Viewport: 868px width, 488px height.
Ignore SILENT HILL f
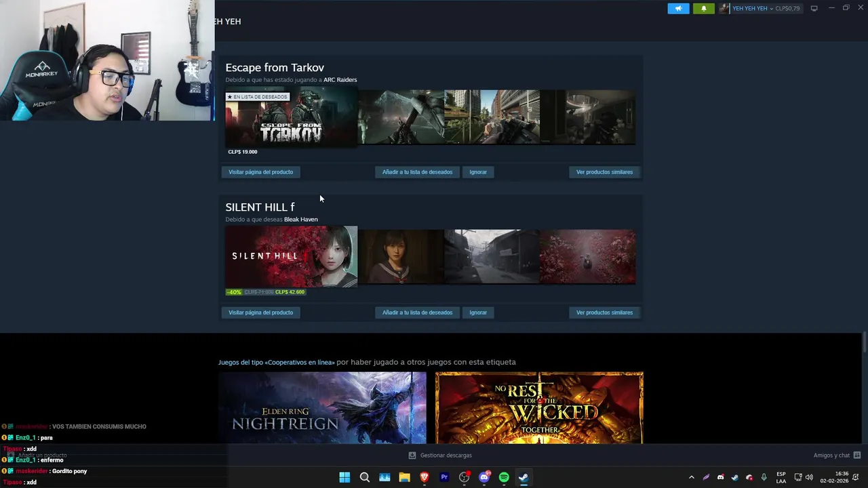478,312
